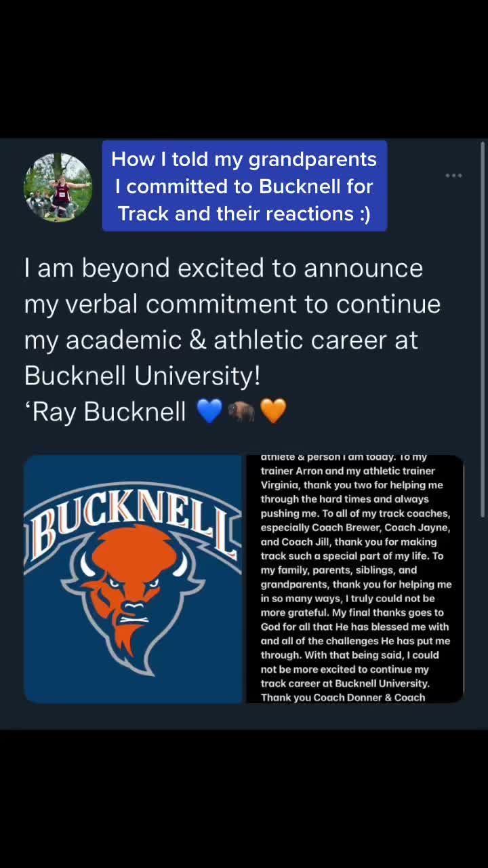Click the "'Ray Bucknell" line
Image resolution: width=488 pixels, height=868 pixels.
pos(105,412)
